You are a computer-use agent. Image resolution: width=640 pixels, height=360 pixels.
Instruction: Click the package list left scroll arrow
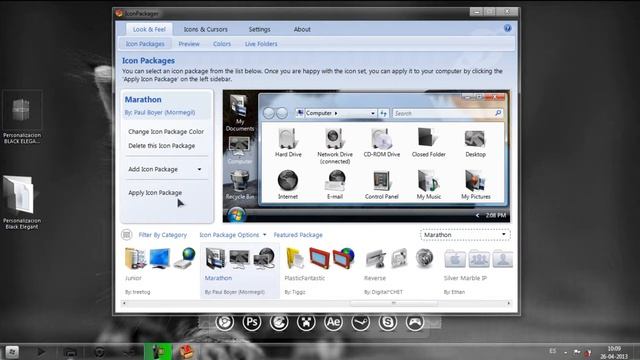tap(124, 303)
